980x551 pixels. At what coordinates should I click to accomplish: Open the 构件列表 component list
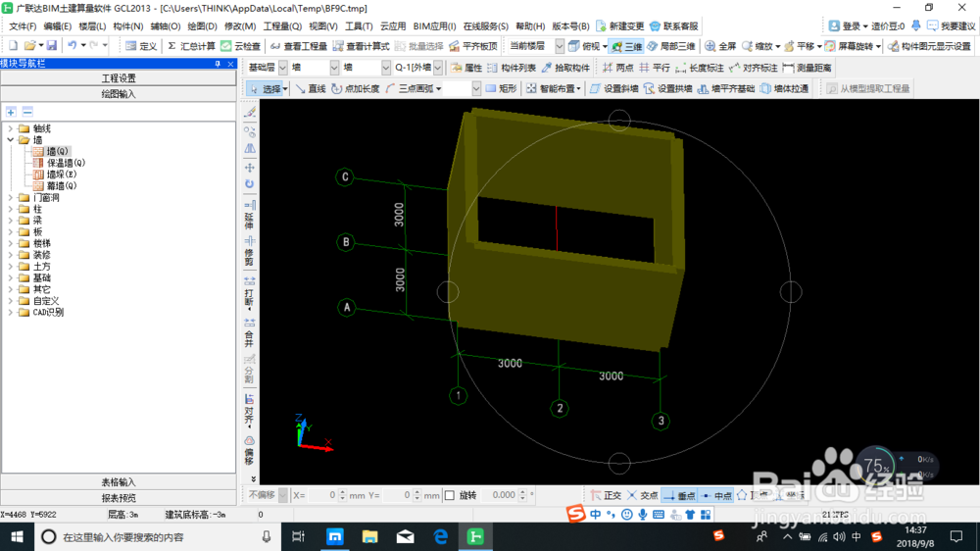512,68
